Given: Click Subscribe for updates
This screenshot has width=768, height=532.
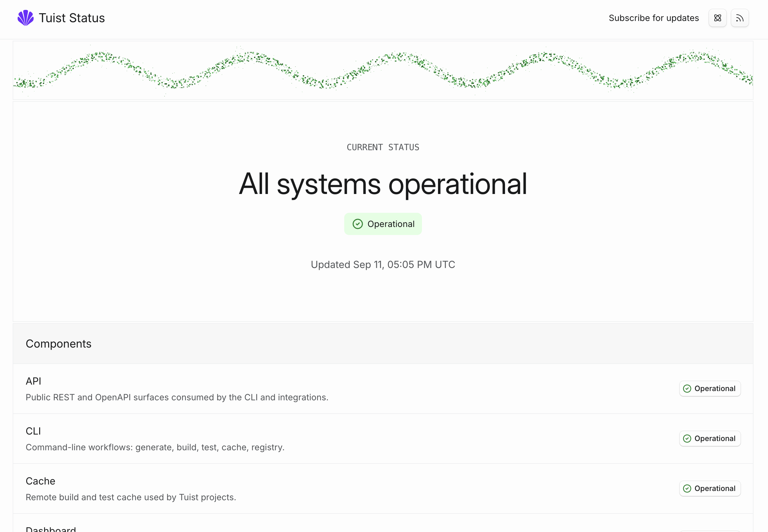Looking at the screenshot, I should [653, 18].
